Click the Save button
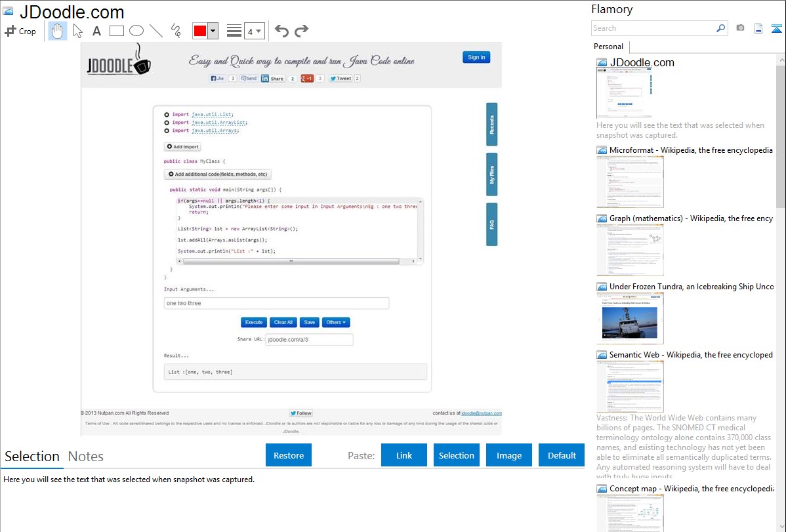Screen dimensions: 786x532 coord(309,322)
